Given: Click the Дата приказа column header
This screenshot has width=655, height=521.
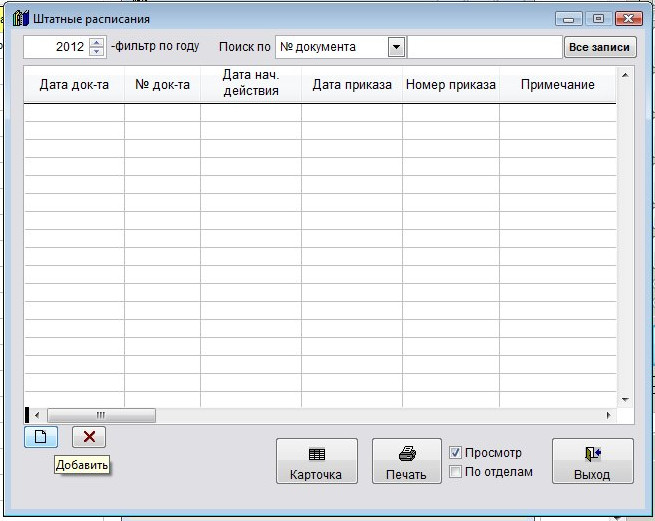Looking at the screenshot, I should [x=352, y=85].
